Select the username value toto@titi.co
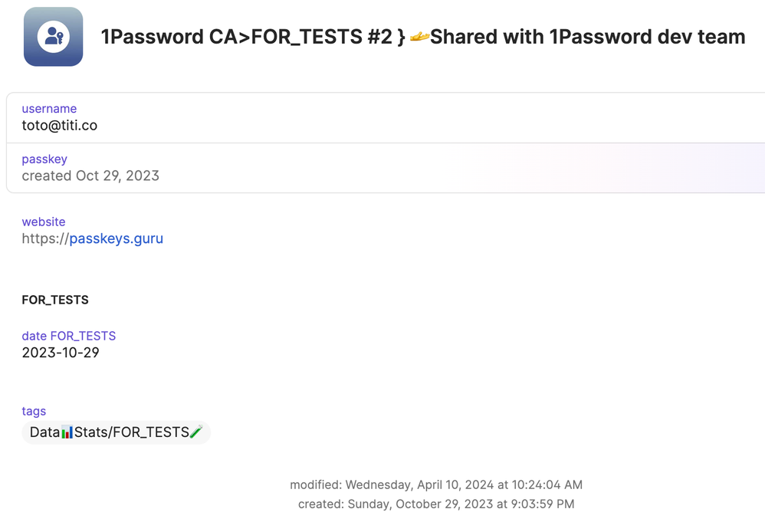The image size is (765, 532). 59,125
